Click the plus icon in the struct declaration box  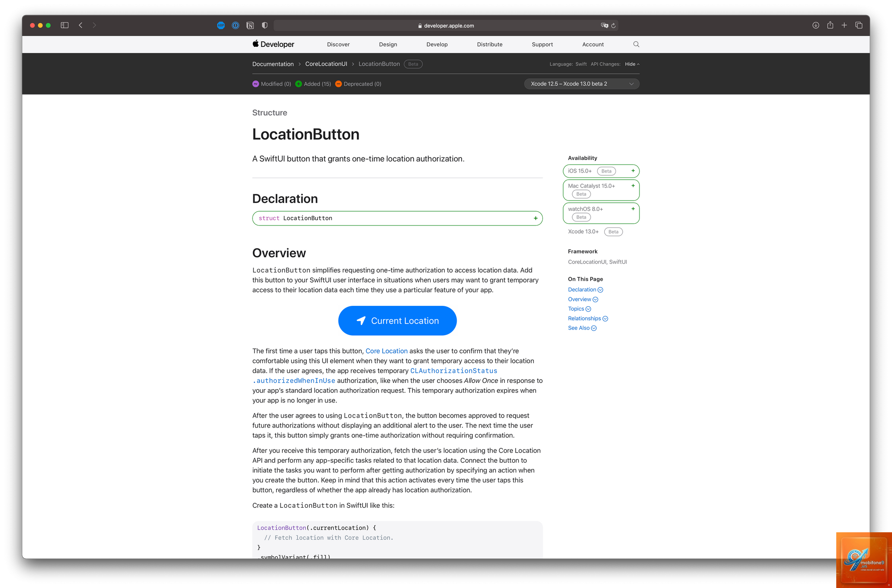coord(536,218)
